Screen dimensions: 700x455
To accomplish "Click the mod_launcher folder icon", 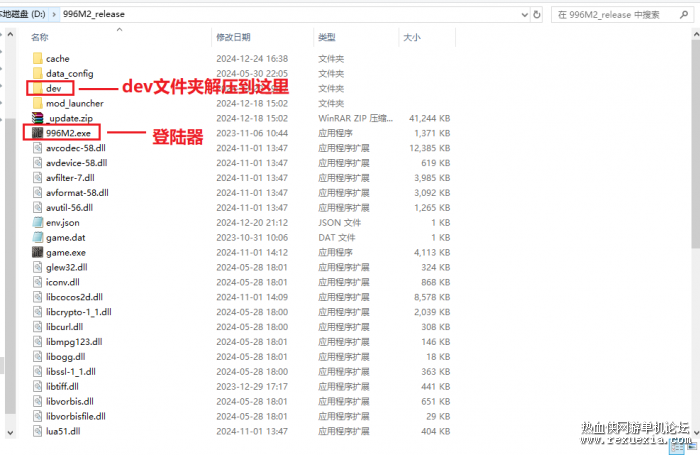I will (38, 103).
